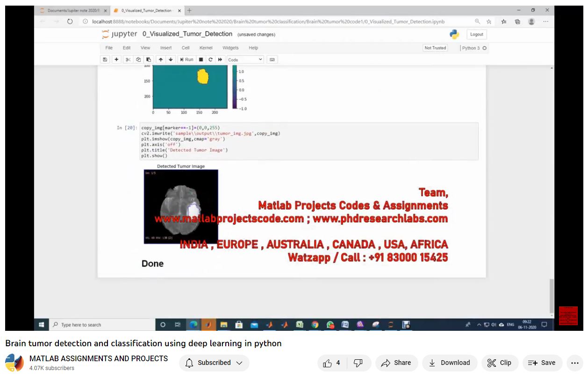Dislike the video with thumbs down
Viewport: 588px width, 378px height.
coord(359,363)
